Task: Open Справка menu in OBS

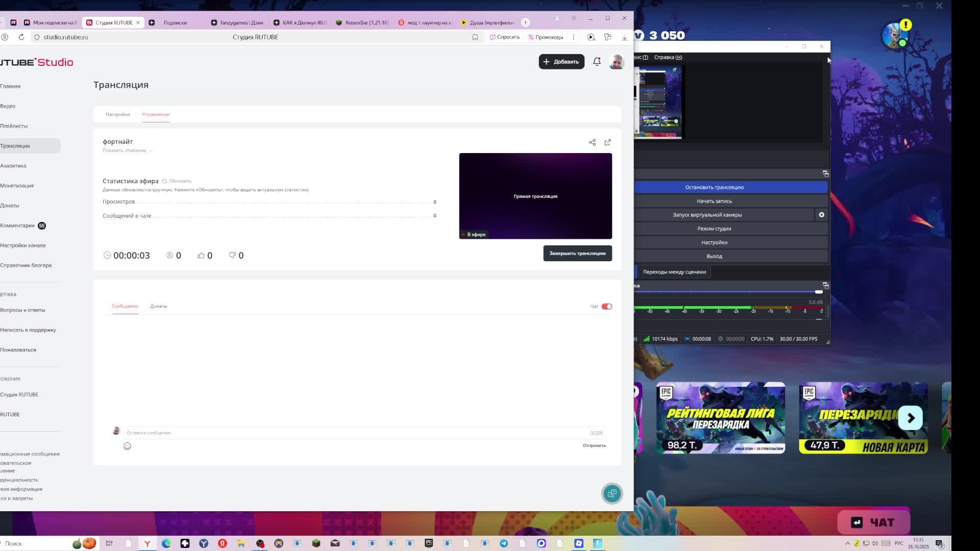Action: (668, 57)
